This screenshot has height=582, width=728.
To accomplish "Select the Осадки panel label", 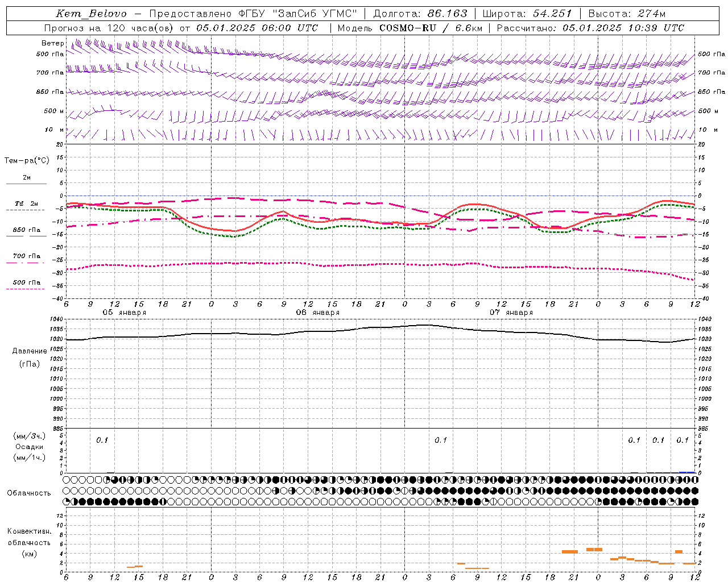I will coord(30,447).
